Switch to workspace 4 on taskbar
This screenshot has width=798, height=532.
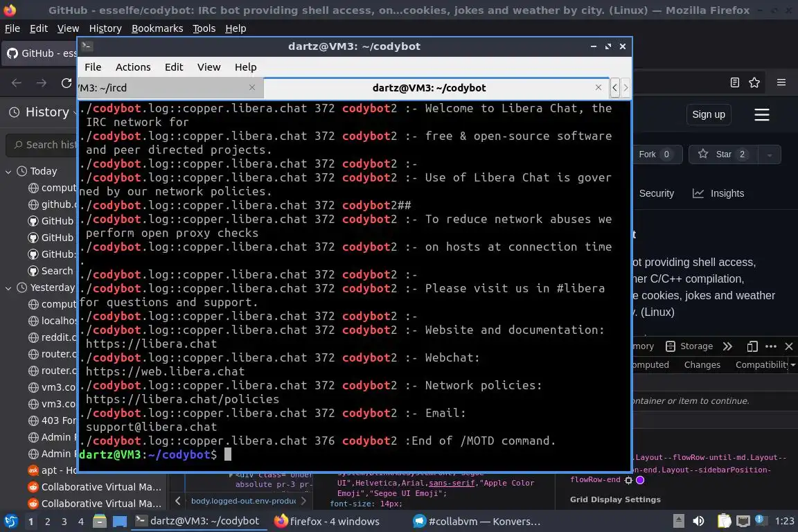pos(80,522)
